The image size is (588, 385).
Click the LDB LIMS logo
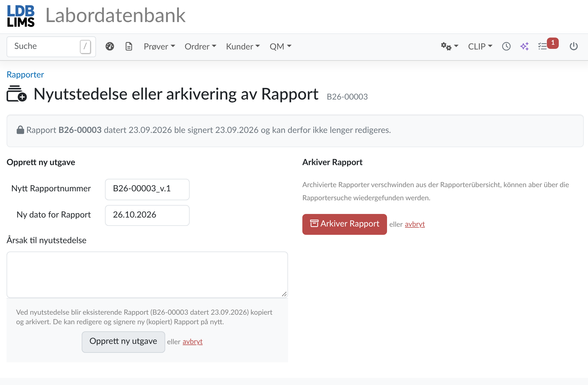[21, 16]
